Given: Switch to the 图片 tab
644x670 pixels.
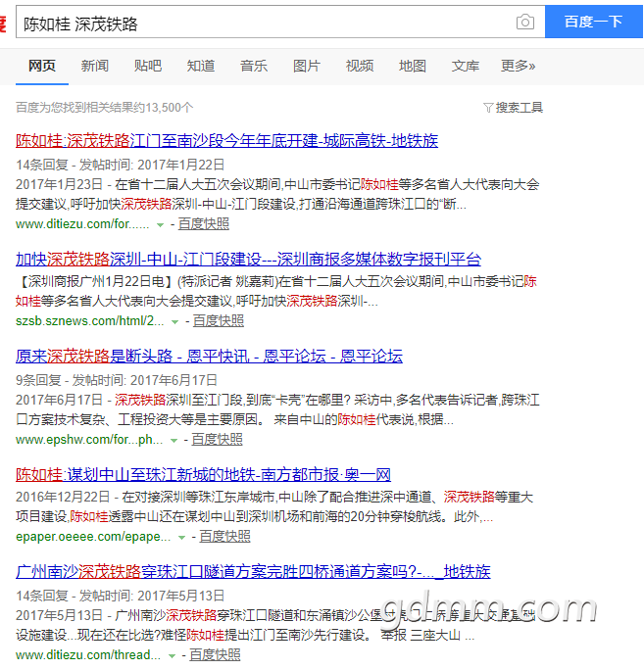Looking at the screenshot, I should point(307,66).
